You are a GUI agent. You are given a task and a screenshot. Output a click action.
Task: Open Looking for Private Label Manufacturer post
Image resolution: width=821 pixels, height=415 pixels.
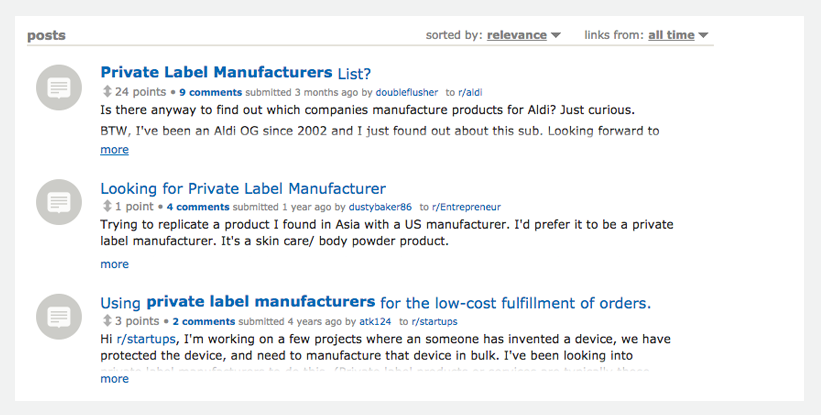[243, 188]
